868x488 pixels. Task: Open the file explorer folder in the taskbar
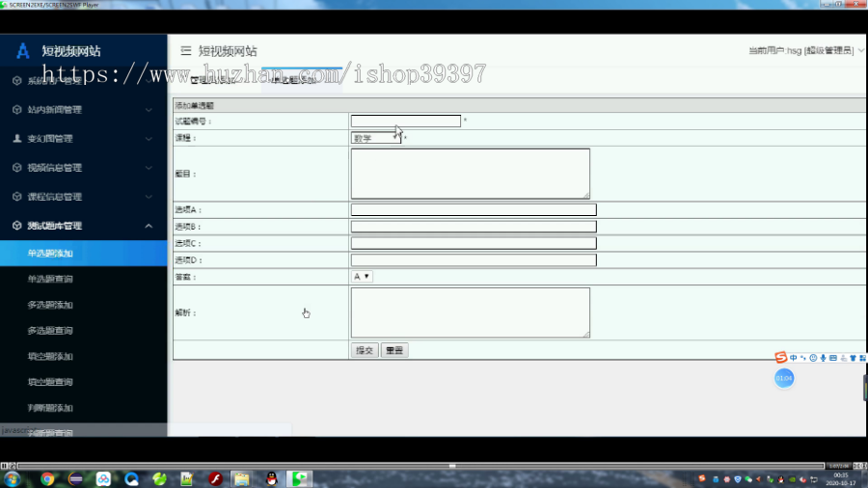[241, 479]
